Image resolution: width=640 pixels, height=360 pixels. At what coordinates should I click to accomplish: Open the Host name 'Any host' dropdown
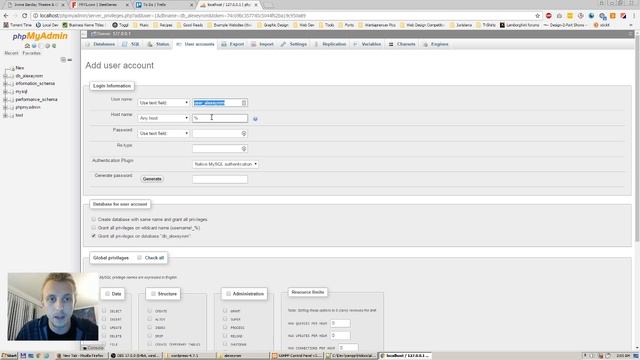pos(163,118)
